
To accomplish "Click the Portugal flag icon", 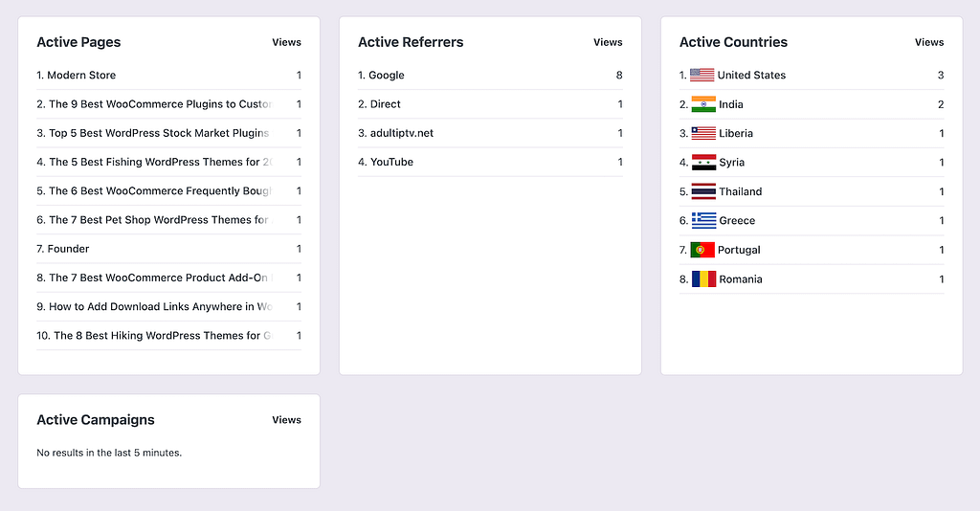I will 702,250.
